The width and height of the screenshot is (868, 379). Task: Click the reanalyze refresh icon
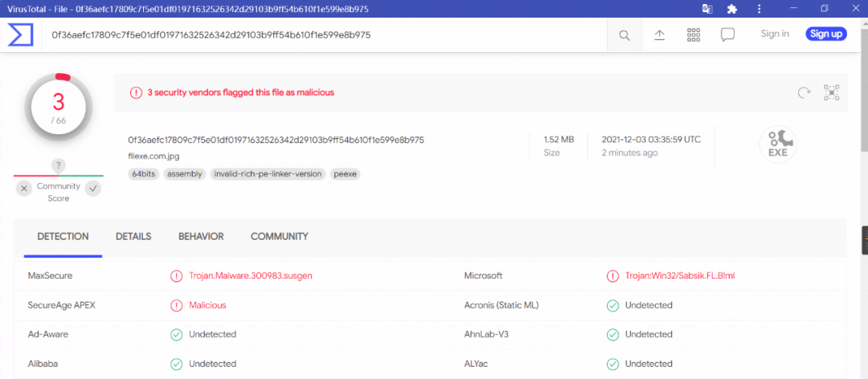click(x=804, y=92)
